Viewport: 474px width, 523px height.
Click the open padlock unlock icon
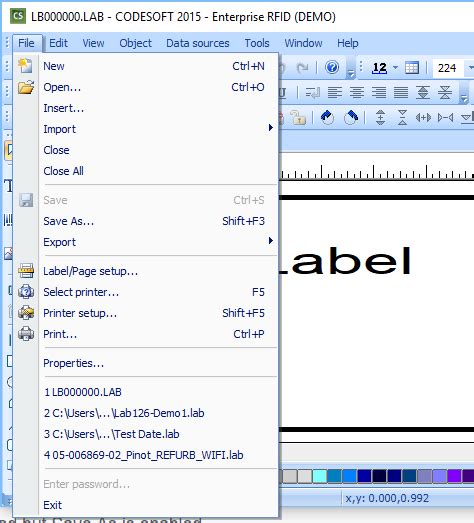pyautogui.click(x=298, y=117)
